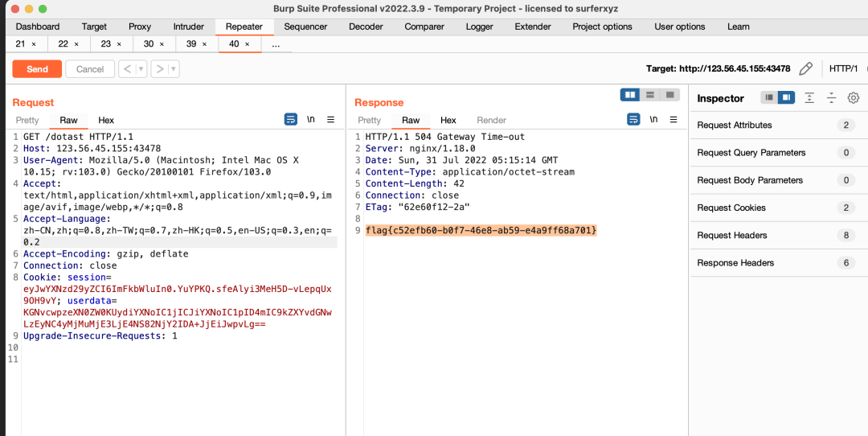Screen dimensions: 868x436
Task: Open the Decoder tab
Action: (x=366, y=27)
